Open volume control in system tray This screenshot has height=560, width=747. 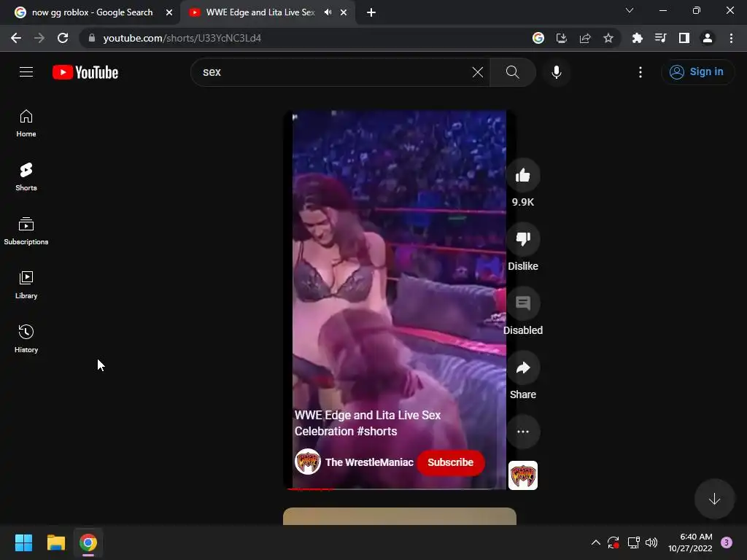(651, 542)
